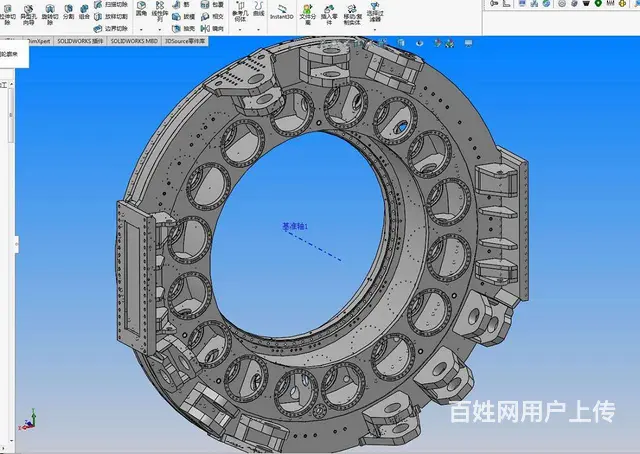Screen dimensions: 640x454
Task: Select the Wrap (包覆) tool
Action: click(x=212, y=4)
